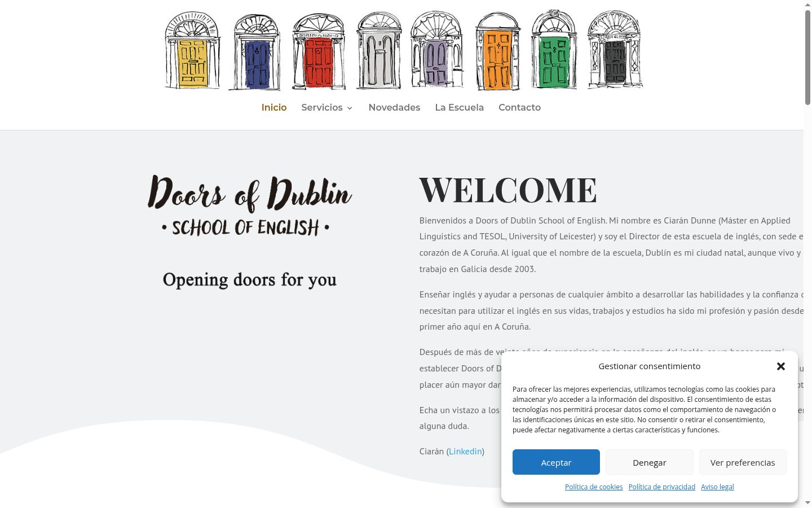Open the Política de privacidad link

tap(662, 487)
